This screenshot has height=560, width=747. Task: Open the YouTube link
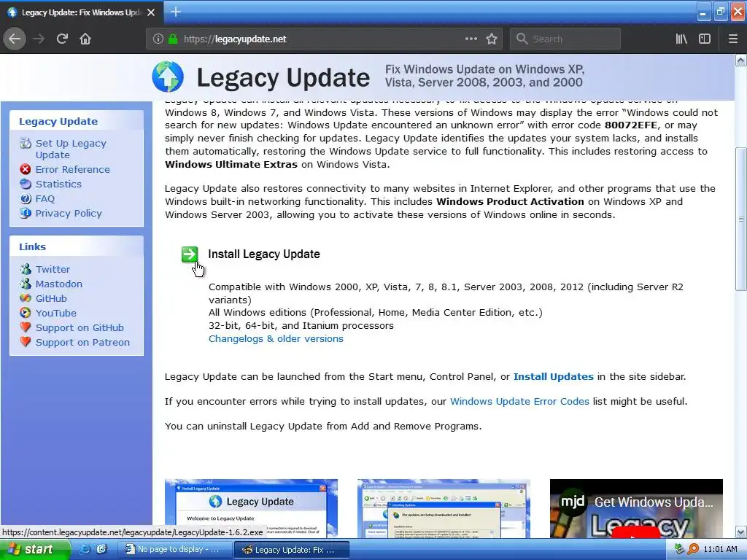click(55, 314)
